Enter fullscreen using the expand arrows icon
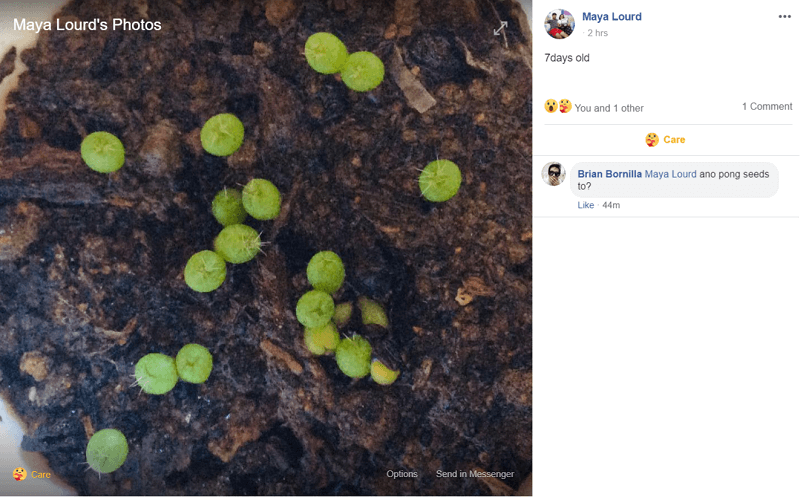 coord(501,29)
